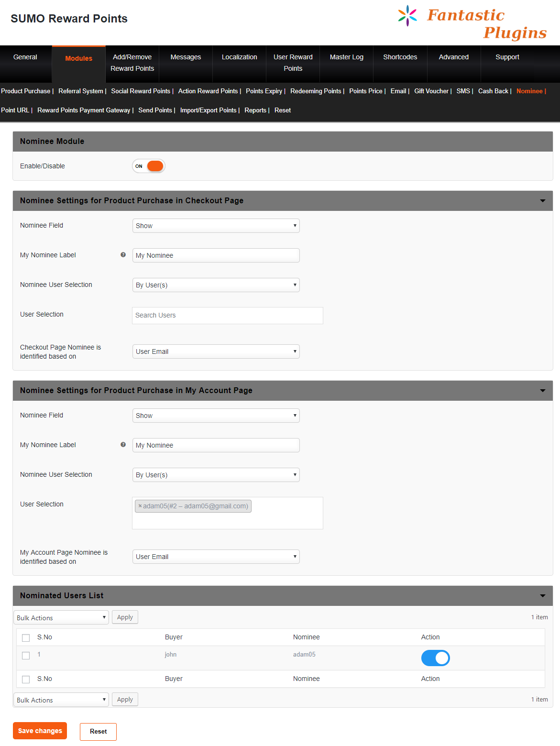This screenshot has height=746, width=560.
Task: Go to Product Purchase module
Action: [26, 91]
